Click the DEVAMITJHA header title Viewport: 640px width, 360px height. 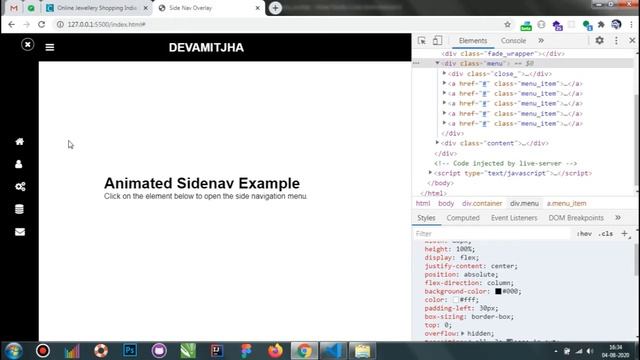pyautogui.click(x=206, y=47)
